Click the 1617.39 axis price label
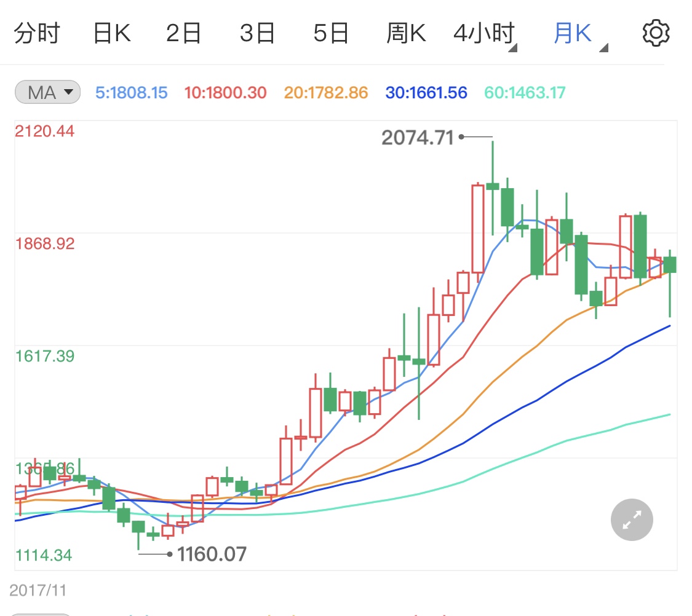Viewport: 692px width, 616px height. [44, 356]
